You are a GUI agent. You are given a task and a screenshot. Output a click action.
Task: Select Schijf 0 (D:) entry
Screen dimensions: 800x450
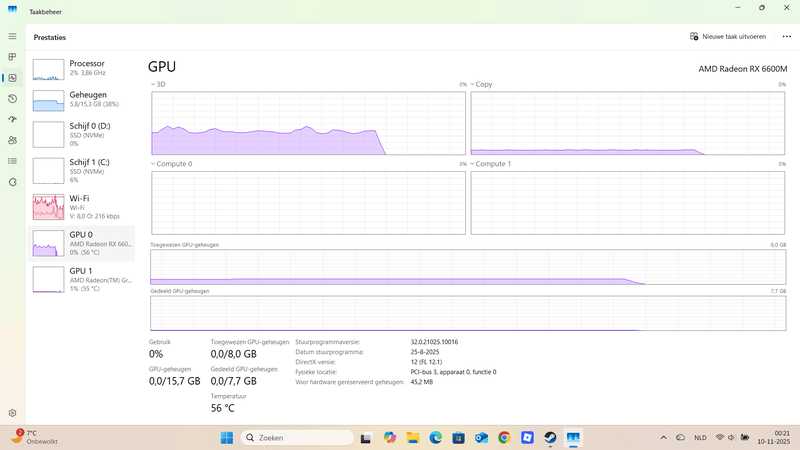click(81, 134)
